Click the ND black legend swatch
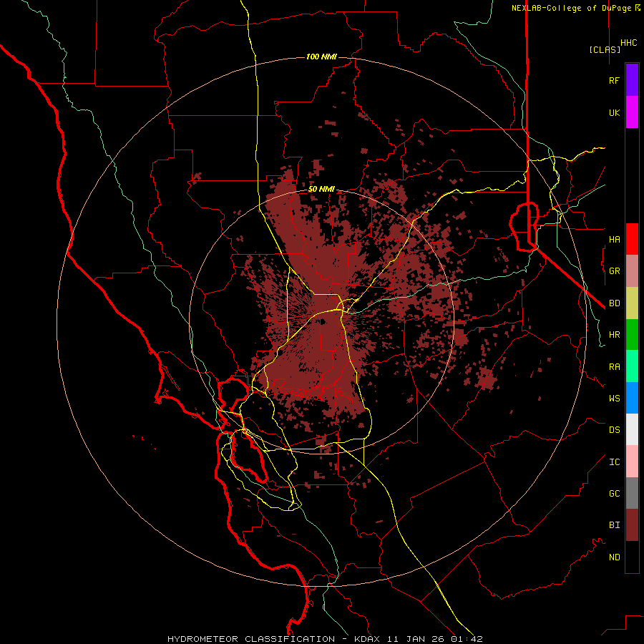644x644 pixels. click(x=632, y=557)
